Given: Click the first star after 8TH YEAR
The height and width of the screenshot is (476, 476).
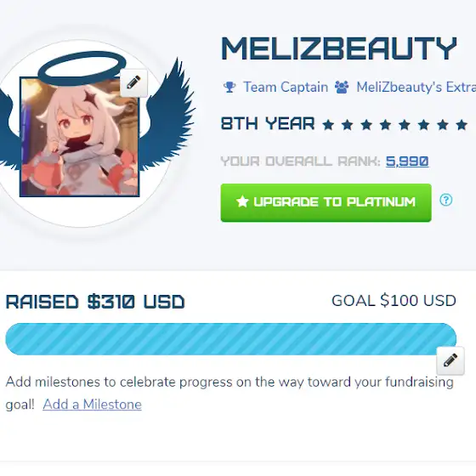Looking at the screenshot, I should pyautogui.click(x=328, y=125).
